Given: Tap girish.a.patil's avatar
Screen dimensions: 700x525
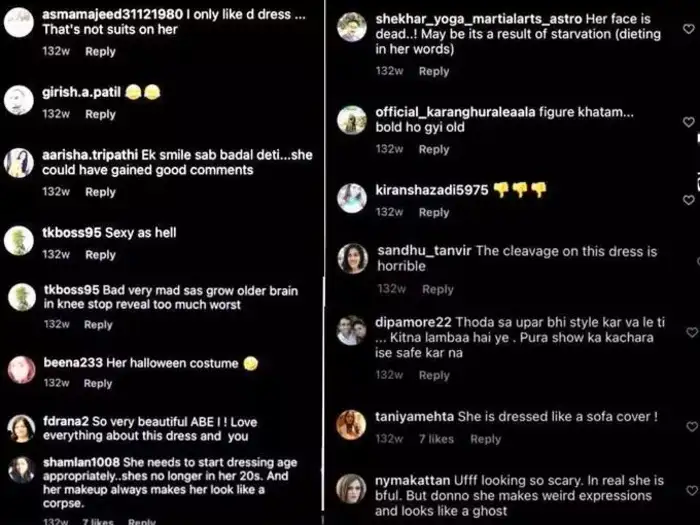Looking at the screenshot, I should coord(19,100).
